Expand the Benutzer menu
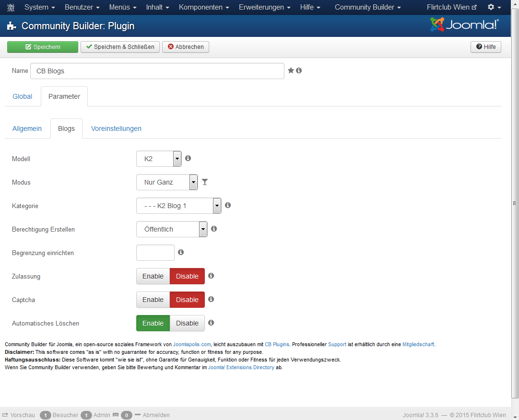The image size is (519, 420). (82, 7)
